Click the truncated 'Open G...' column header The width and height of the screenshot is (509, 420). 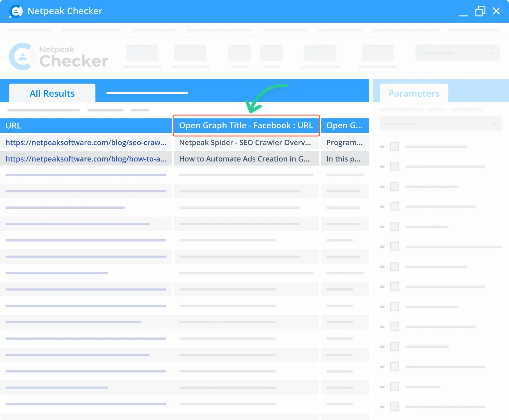[x=345, y=125]
